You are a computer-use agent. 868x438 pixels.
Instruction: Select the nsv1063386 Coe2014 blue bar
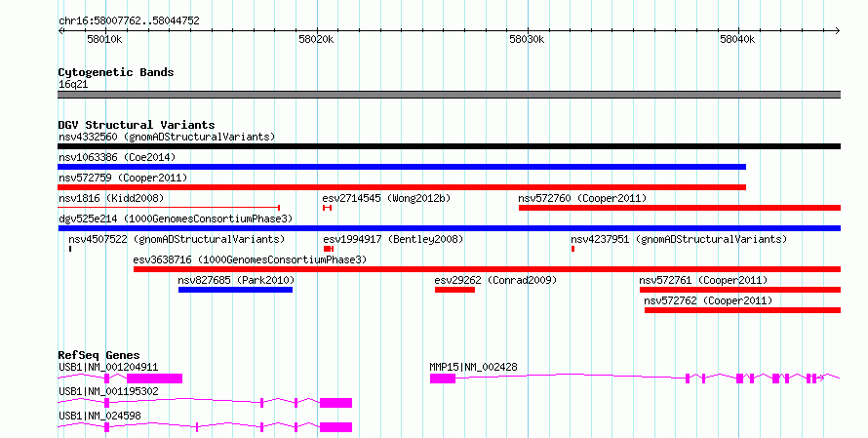402,167
